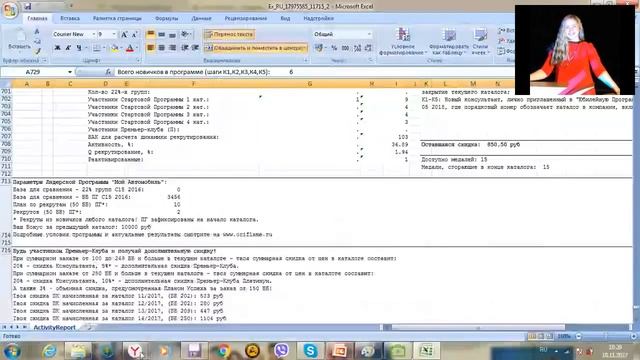Click the Cut scissors icon
The image size is (640, 360).
(x=37, y=32)
